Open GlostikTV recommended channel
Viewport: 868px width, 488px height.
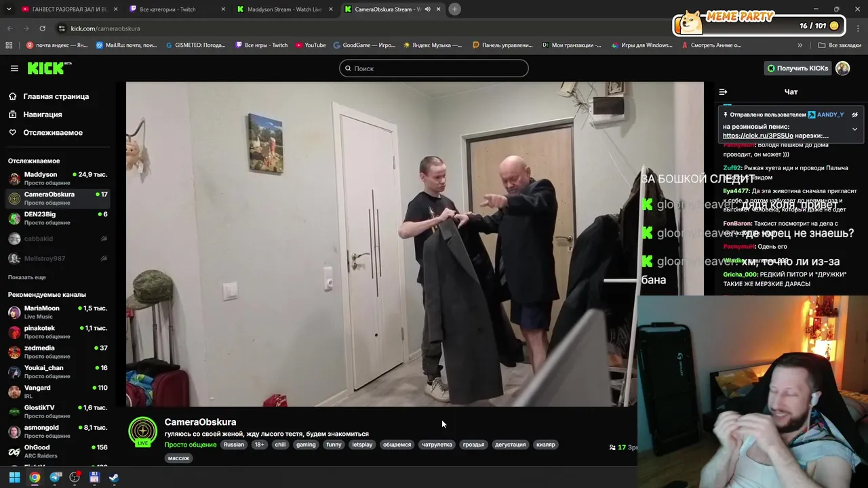58,411
